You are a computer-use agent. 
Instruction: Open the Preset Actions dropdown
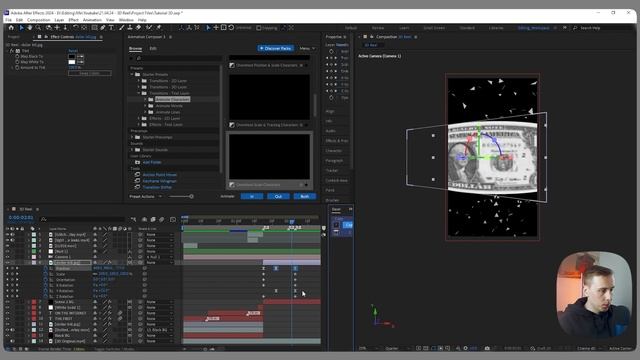click(146, 196)
